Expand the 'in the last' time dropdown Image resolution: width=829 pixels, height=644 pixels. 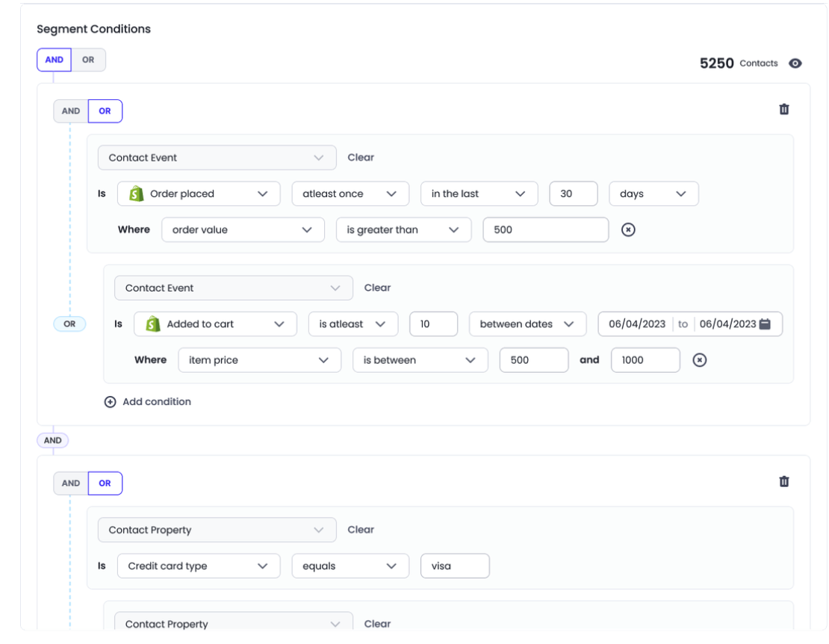pos(479,193)
